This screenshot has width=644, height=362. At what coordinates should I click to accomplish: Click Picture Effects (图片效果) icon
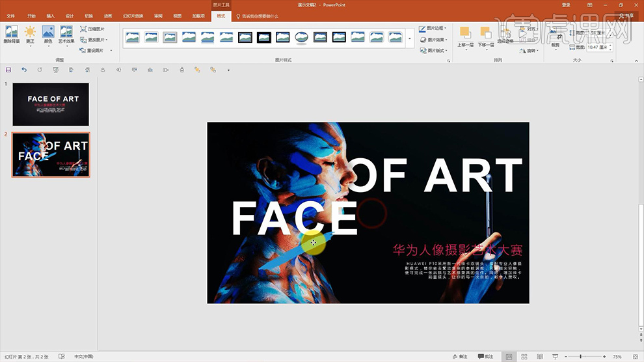[423, 40]
